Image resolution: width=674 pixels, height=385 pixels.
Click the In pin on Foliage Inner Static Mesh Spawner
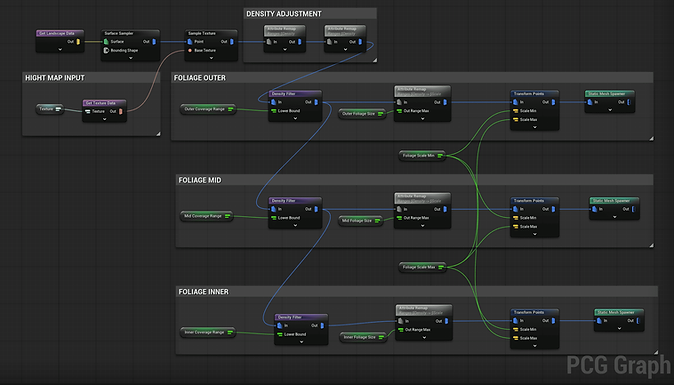point(599,321)
